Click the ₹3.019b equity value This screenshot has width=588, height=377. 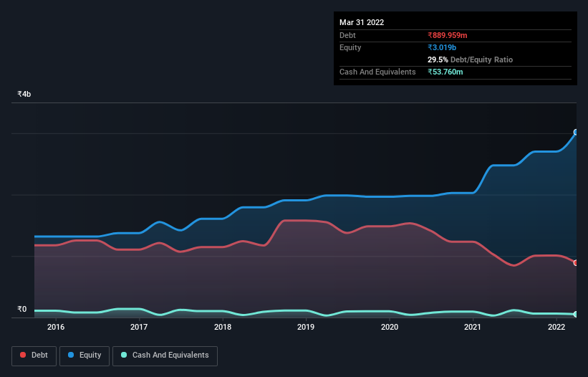point(442,47)
